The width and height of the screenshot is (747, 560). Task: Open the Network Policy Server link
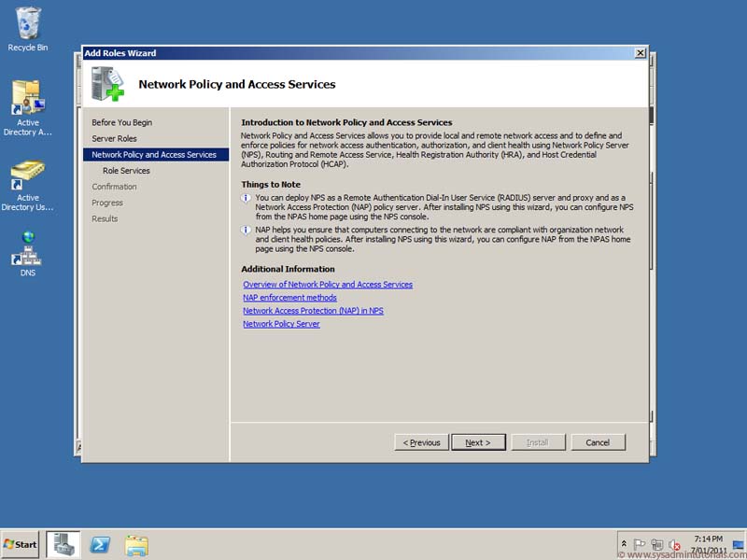281,324
